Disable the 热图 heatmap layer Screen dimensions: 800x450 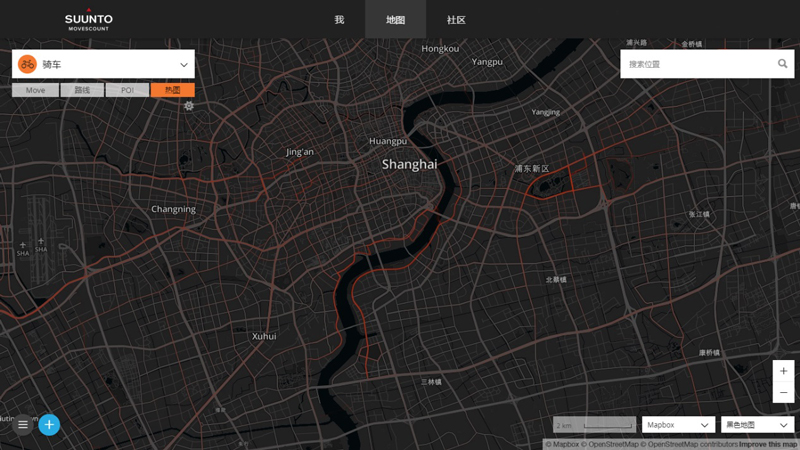[173, 90]
